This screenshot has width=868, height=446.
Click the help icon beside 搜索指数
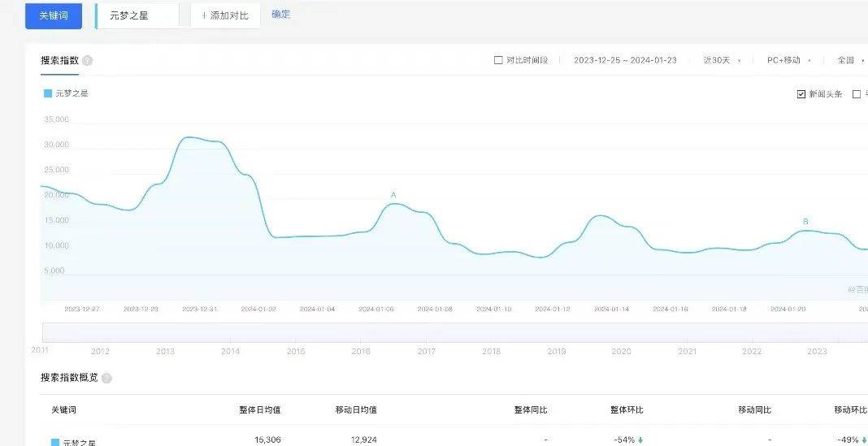(88, 60)
